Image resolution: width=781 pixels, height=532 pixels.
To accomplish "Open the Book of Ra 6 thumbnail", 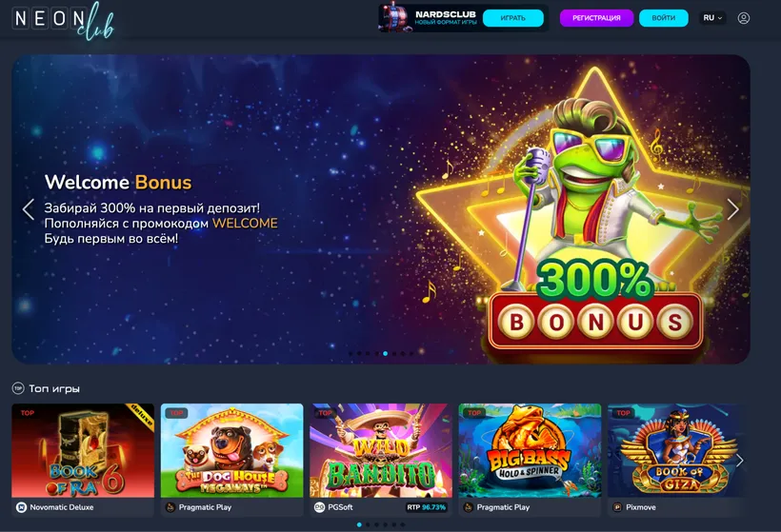I will pos(83,450).
